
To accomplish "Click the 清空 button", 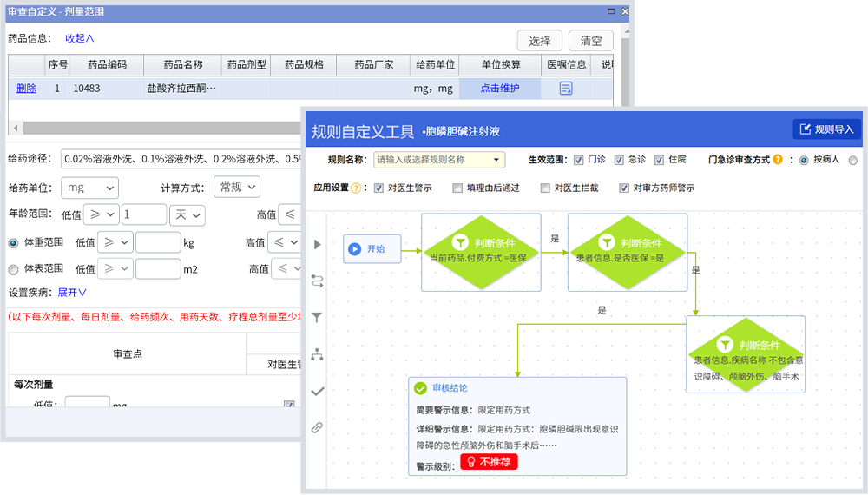I will pos(590,41).
